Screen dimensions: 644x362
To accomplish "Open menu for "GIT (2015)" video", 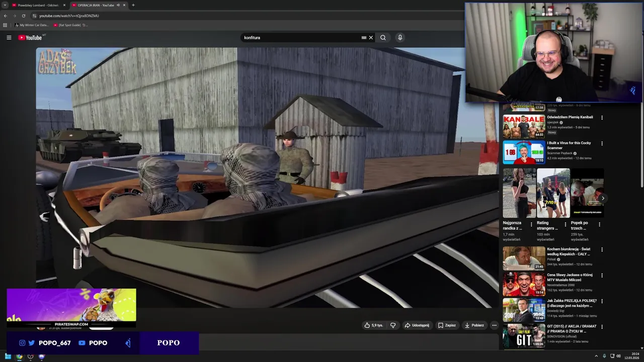I will (x=602, y=327).
